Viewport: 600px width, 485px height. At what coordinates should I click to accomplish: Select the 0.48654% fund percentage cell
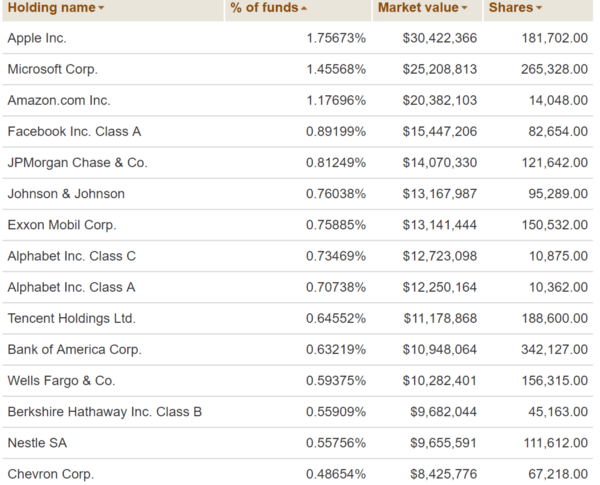(336, 474)
